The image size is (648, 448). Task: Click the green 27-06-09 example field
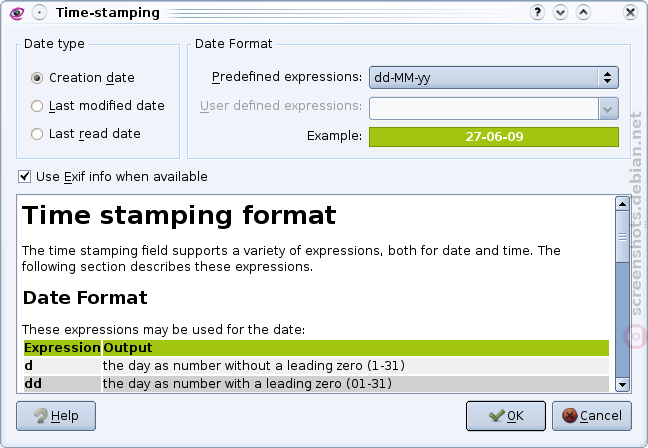pyautogui.click(x=494, y=137)
